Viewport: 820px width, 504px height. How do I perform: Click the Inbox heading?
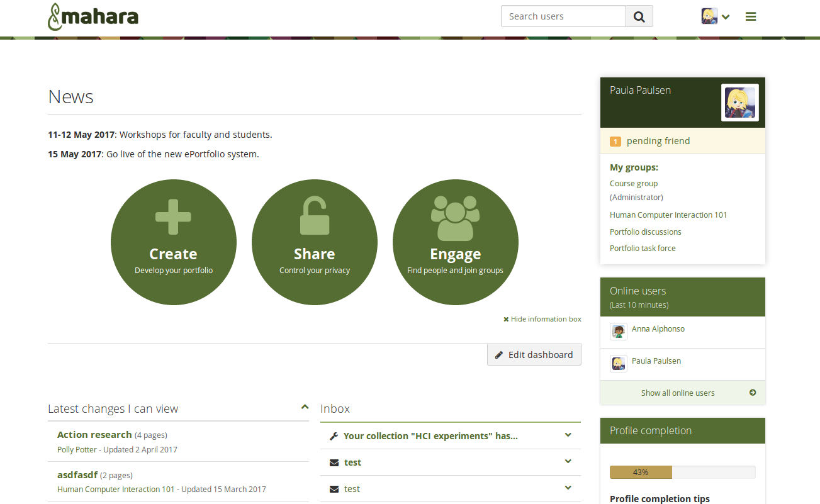pos(335,408)
